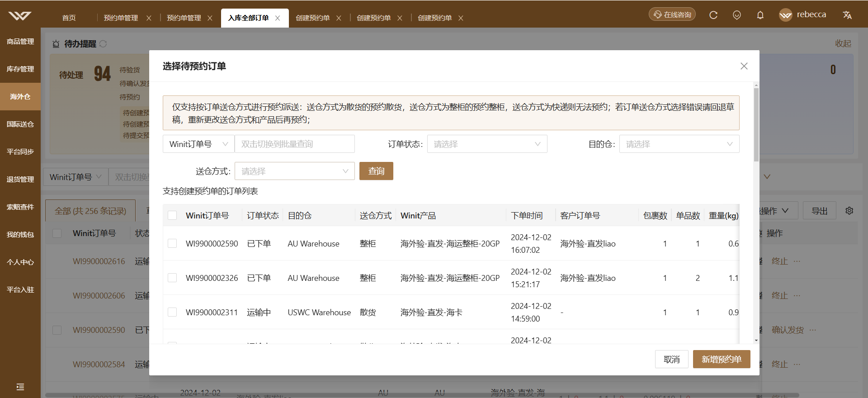
Task: Click the refresh icon in top bar
Action: [x=713, y=15]
